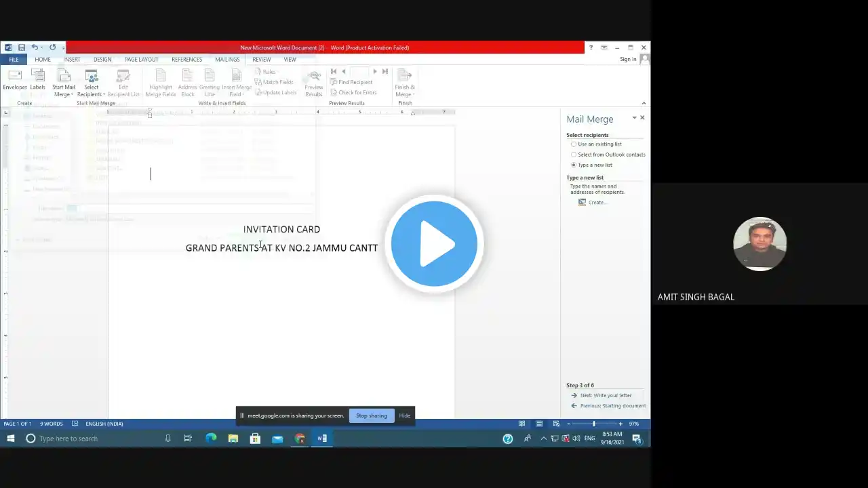Switch to Read Mode view icon
Image resolution: width=868 pixels, height=488 pixels.
pos(521,424)
